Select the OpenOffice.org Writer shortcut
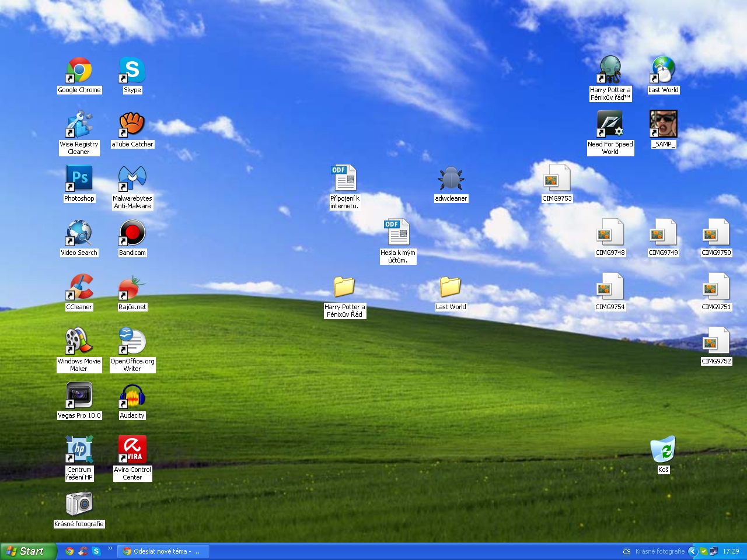The width and height of the screenshot is (747, 560). 132,341
